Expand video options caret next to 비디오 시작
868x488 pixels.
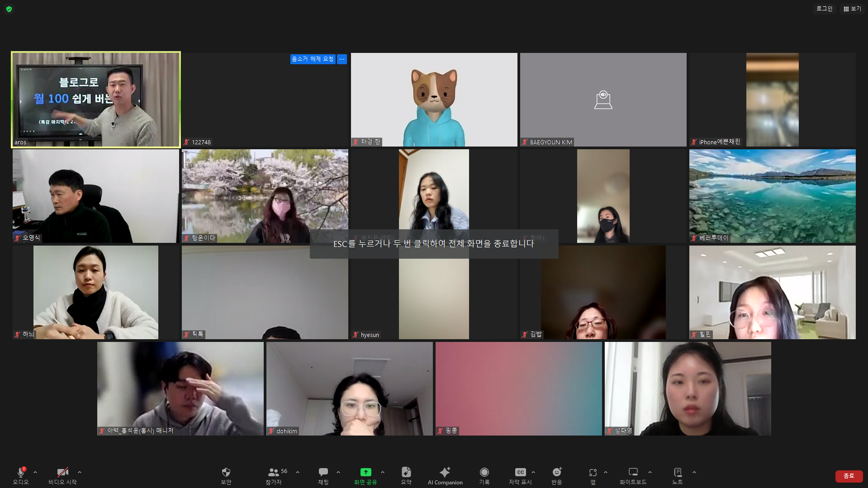point(80,472)
